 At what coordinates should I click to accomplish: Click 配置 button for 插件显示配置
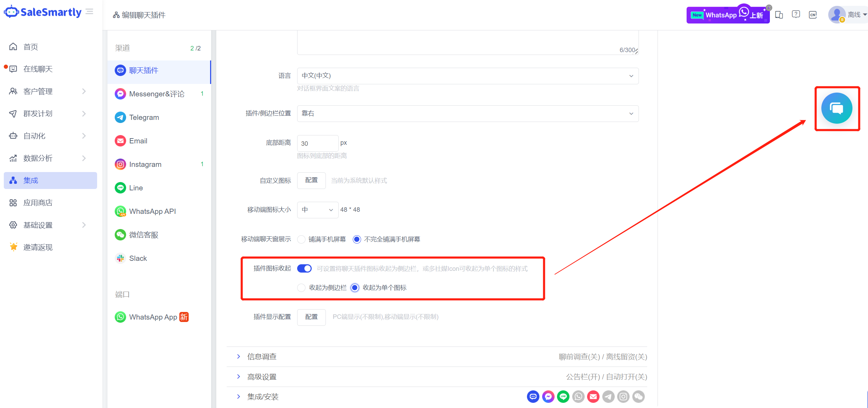(311, 317)
